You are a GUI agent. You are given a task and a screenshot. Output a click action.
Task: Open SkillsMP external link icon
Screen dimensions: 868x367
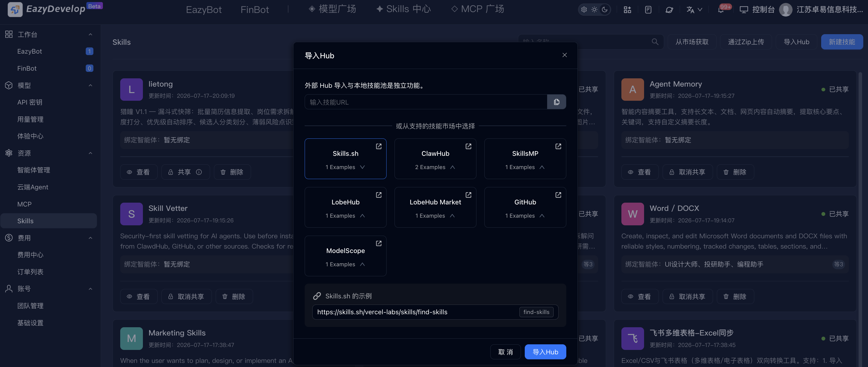558,146
